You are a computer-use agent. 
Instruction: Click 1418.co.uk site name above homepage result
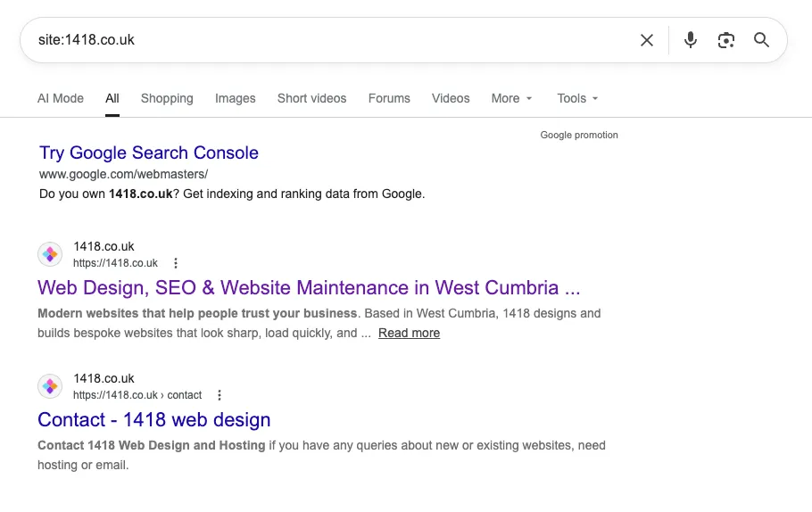tap(104, 246)
